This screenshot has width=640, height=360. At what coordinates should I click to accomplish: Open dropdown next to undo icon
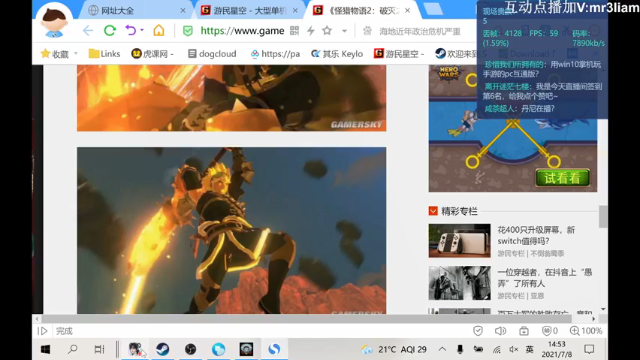(x=142, y=30)
